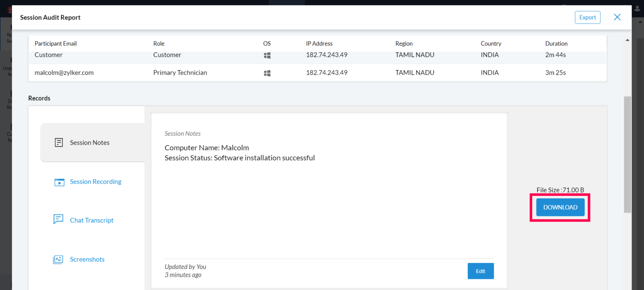
Task: Open the user profile icon at top right
Action: 637,9
